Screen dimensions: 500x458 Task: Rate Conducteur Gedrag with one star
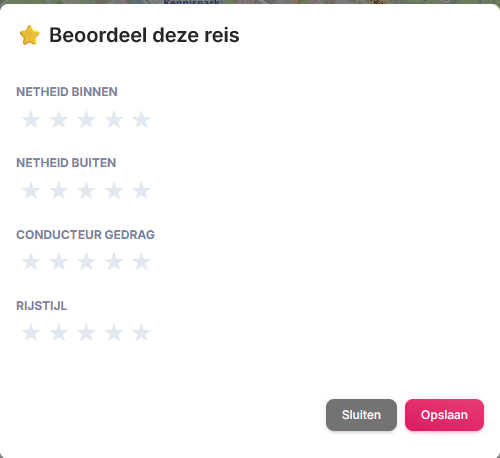(x=31, y=261)
